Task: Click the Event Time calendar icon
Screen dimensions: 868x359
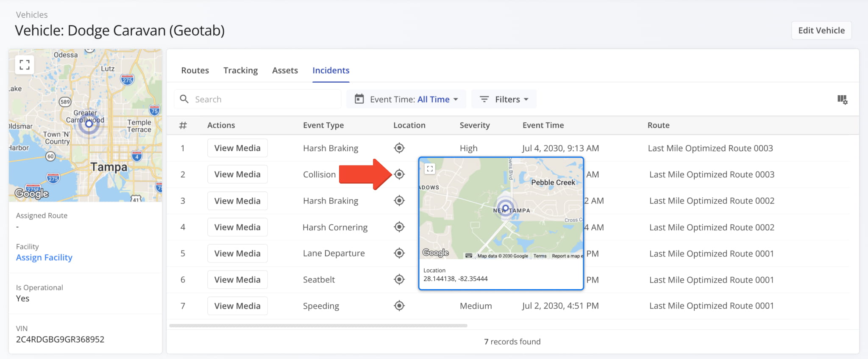Action: [359, 99]
